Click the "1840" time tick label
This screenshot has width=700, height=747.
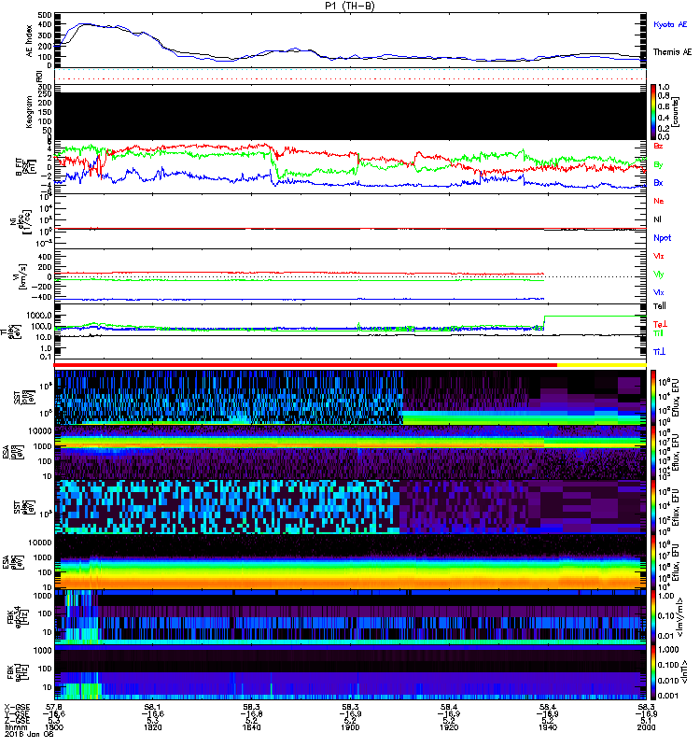tap(251, 727)
